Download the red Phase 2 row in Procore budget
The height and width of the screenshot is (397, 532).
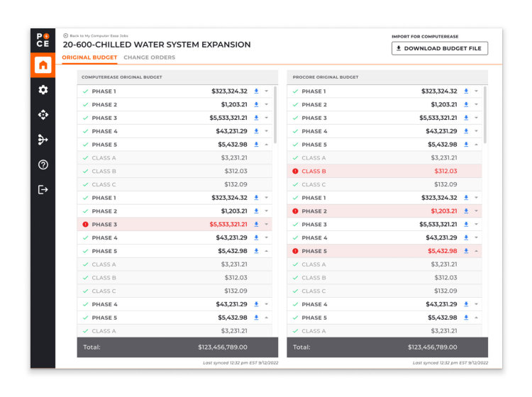pyautogui.click(x=466, y=211)
